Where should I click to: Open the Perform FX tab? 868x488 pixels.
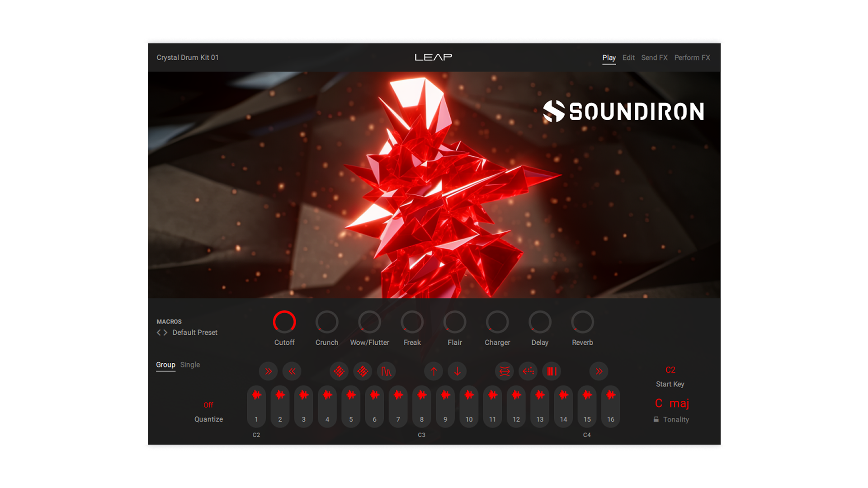tap(692, 58)
